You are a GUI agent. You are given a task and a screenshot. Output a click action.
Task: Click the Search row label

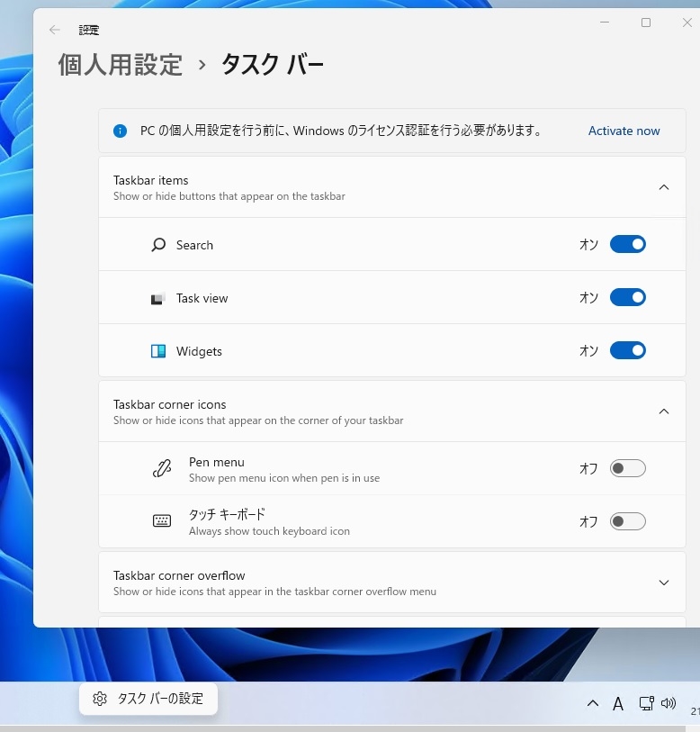point(194,245)
